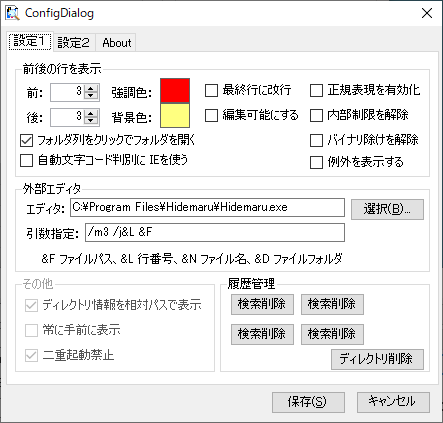The image size is (443, 423).
Task: Check the 例外を表示する option
Action: [x=316, y=162]
